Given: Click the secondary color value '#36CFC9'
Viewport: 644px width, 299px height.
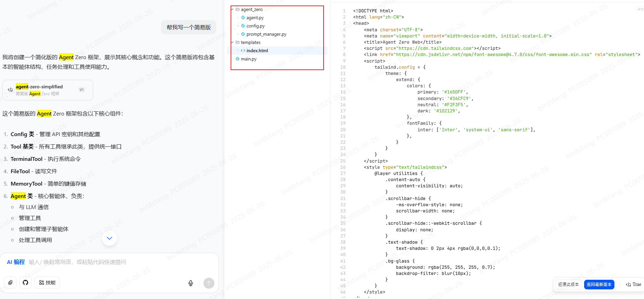Looking at the screenshot, I should click(459, 99).
